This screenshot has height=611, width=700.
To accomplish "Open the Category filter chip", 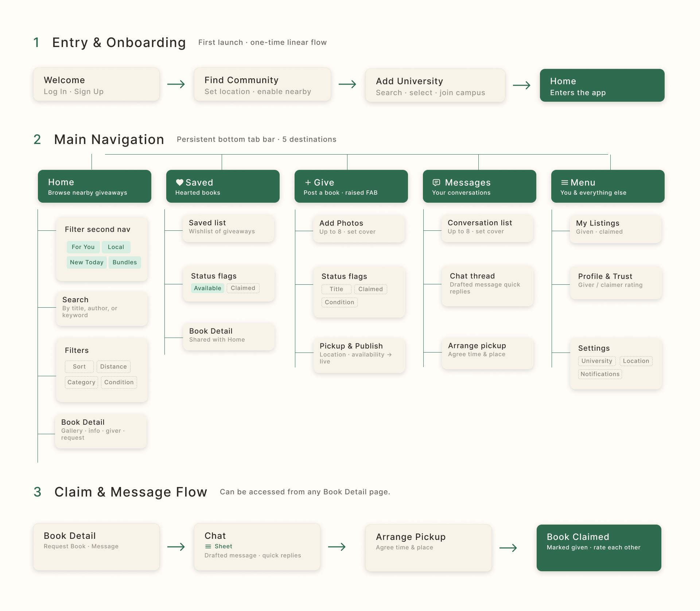I will (81, 382).
